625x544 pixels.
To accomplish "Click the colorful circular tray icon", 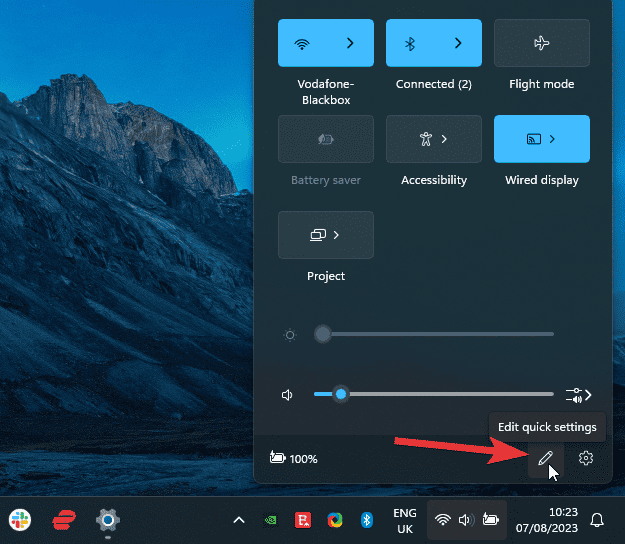I will [335, 520].
